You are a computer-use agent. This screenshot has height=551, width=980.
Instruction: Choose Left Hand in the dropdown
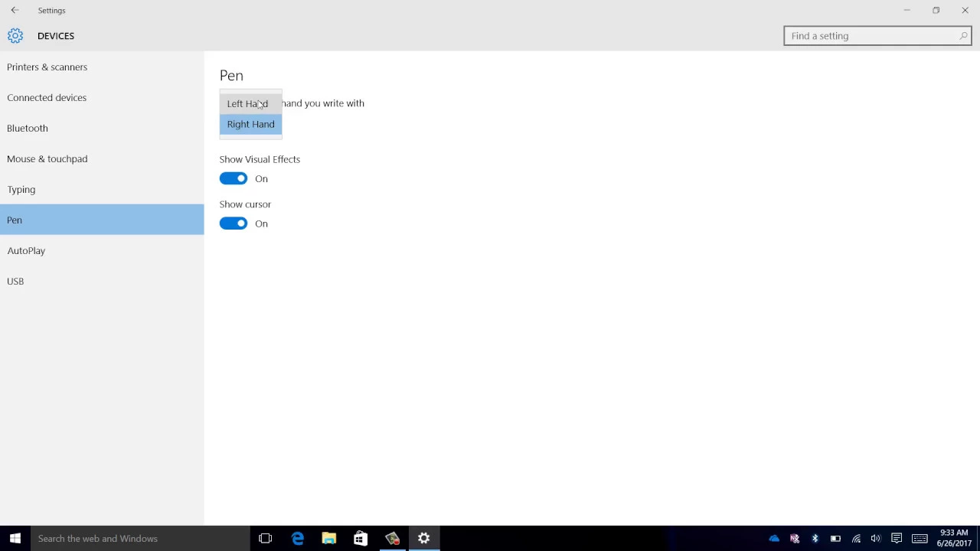[250, 103]
